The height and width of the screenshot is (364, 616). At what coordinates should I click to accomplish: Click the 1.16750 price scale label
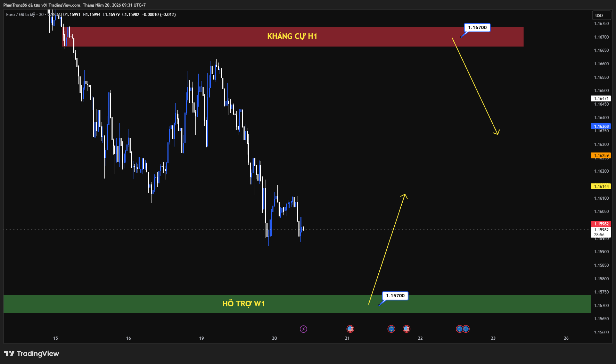click(x=601, y=24)
